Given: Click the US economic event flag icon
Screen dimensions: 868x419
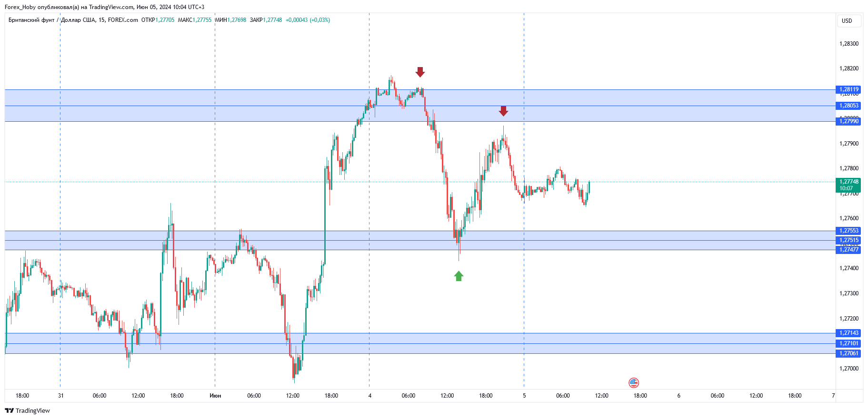Looking at the screenshot, I should [633, 382].
